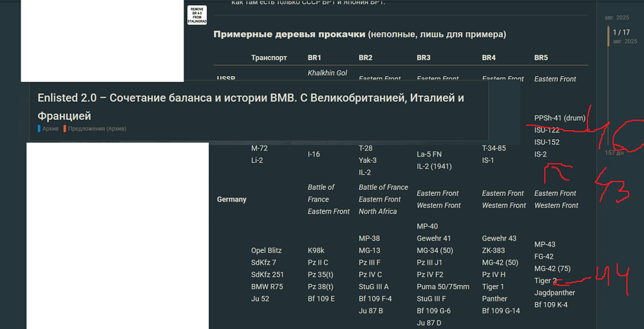
Task: Click the 'Bf 109 G-6' entry
Action: (433, 310)
